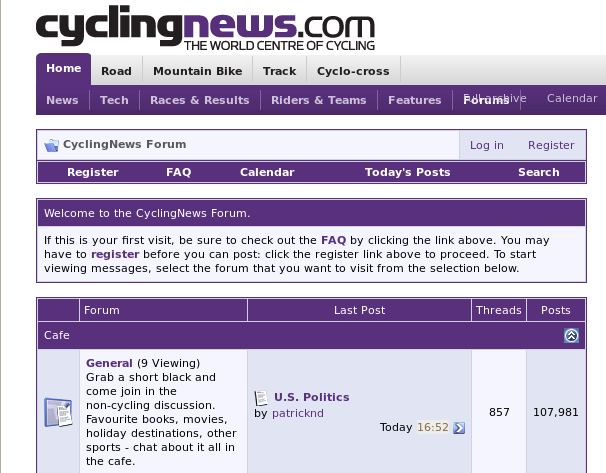This screenshot has width=606, height=473.
Task: Open the General forum
Action: [109, 363]
